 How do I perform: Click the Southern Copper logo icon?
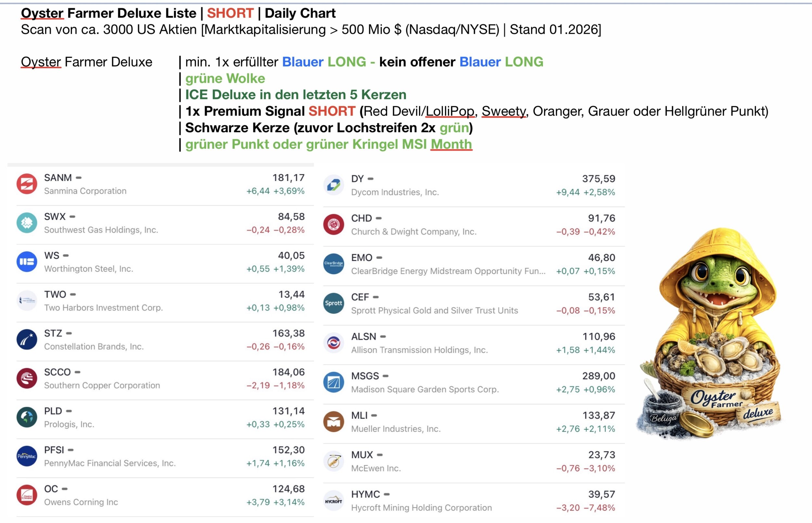pos(27,378)
